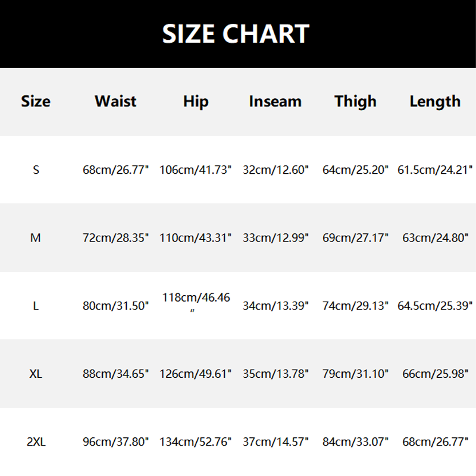Viewport: 476px width, 476px height.
Task: Select the 61.5cm/24.21" length value
Action: tap(435, 170)
